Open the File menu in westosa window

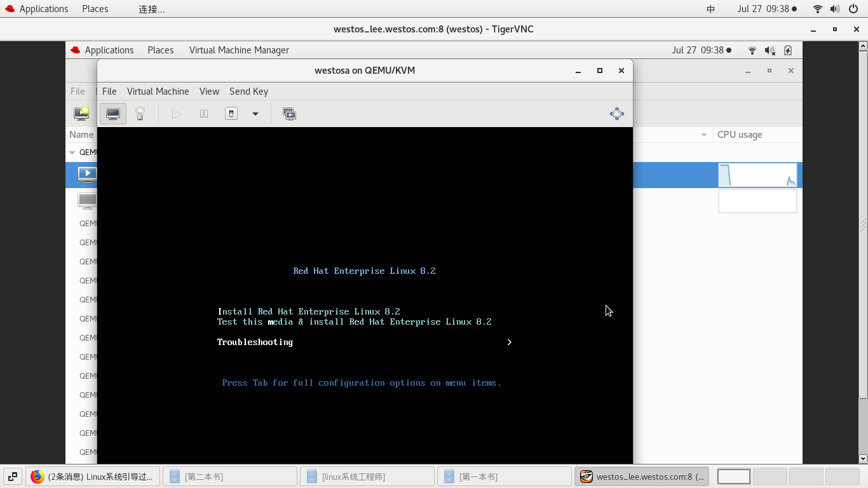(x=109, y=91)
